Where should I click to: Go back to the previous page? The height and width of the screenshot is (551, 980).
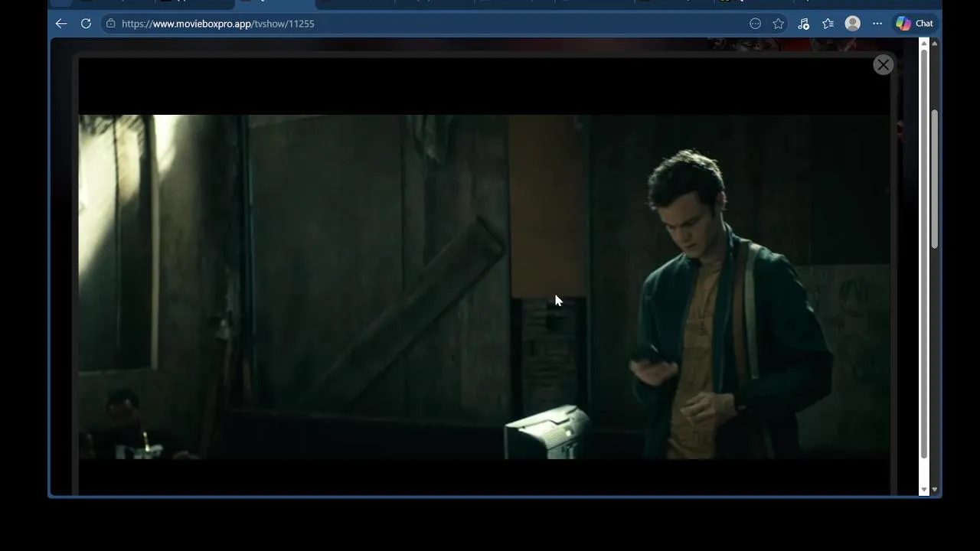pos(61,24)
